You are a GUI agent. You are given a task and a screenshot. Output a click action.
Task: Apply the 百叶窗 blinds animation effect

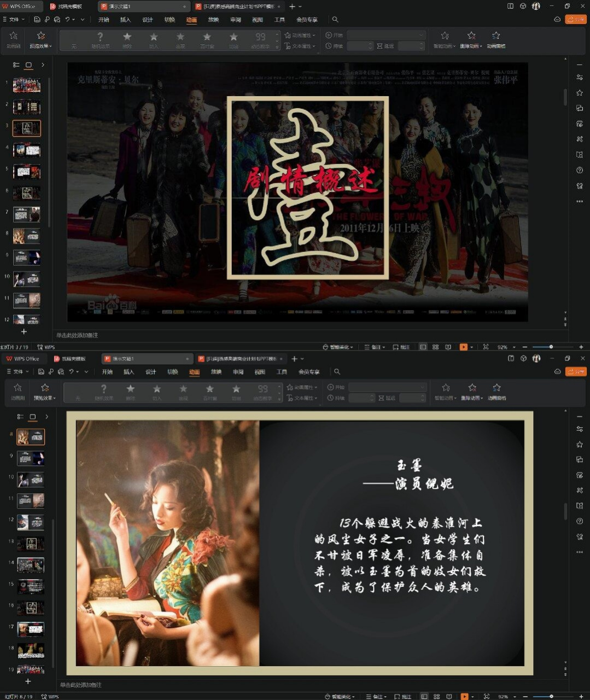point(207,39)
